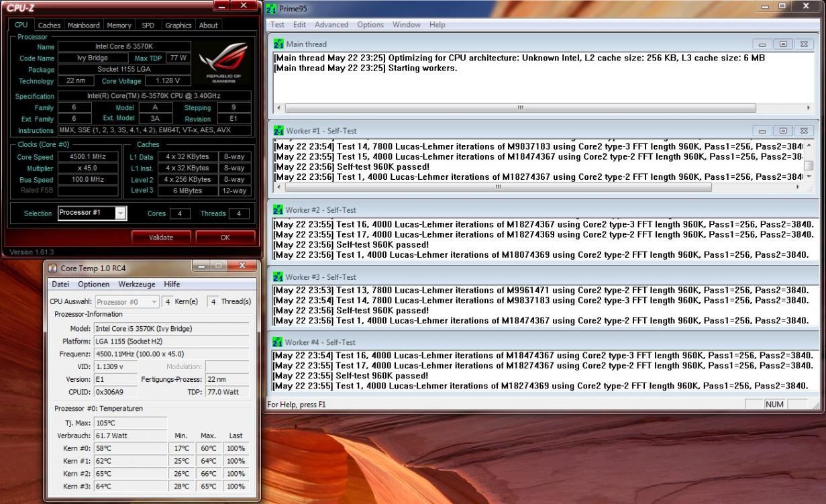Screen dimensions: 826x504
Task: Click the Worker #4 window icon
Action: pyautogui.click(x=278, y=342)
